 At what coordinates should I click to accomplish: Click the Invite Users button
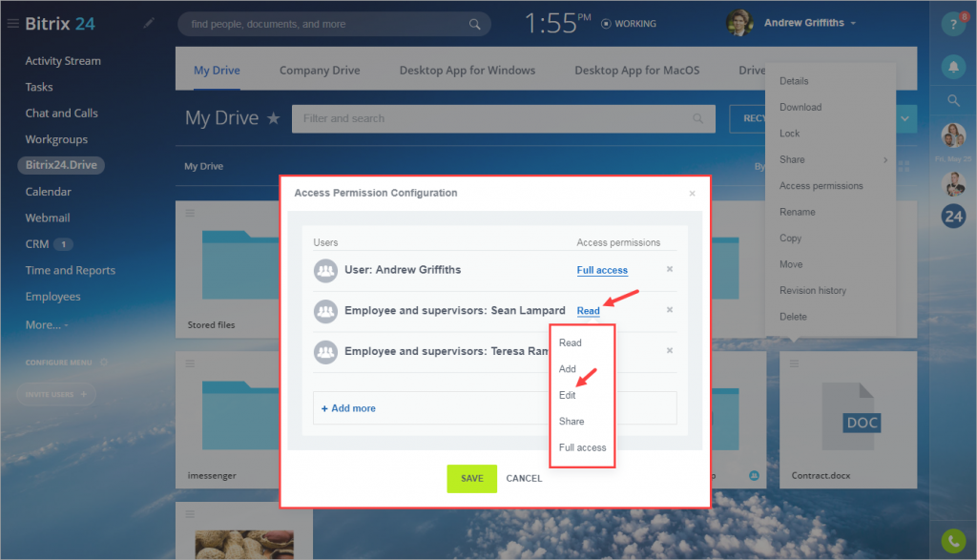56,394
